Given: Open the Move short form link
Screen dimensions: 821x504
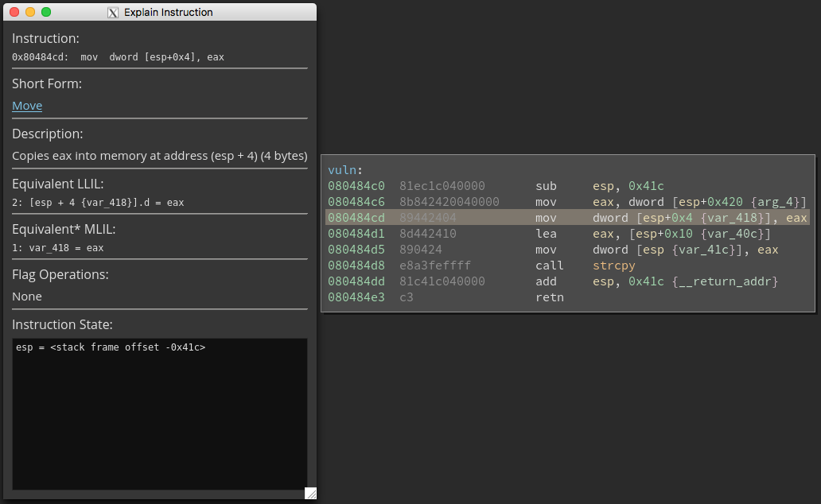Looking at the screenshot, I should 27,106.
